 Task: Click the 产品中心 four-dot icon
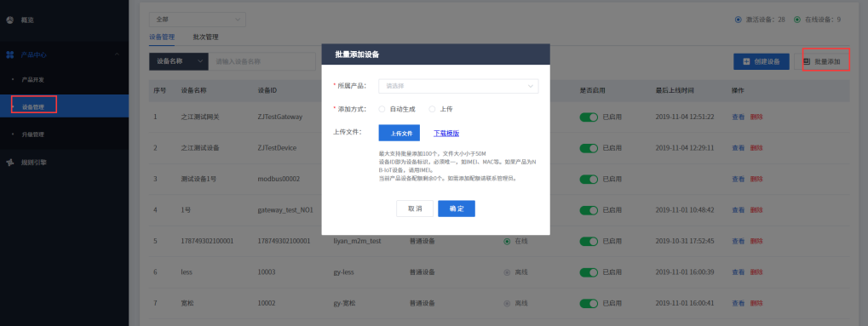[9, 54]
